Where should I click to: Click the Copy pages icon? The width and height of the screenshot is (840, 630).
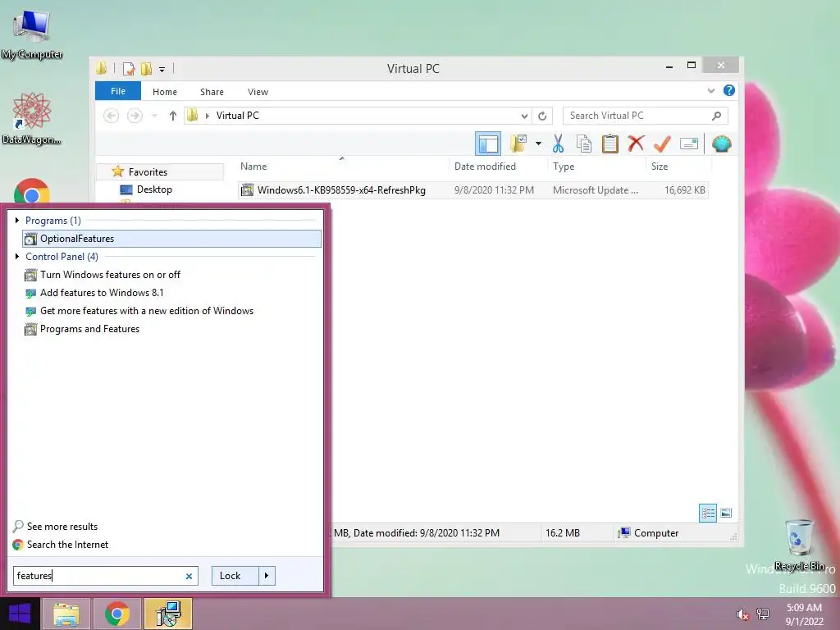[584, 144]
